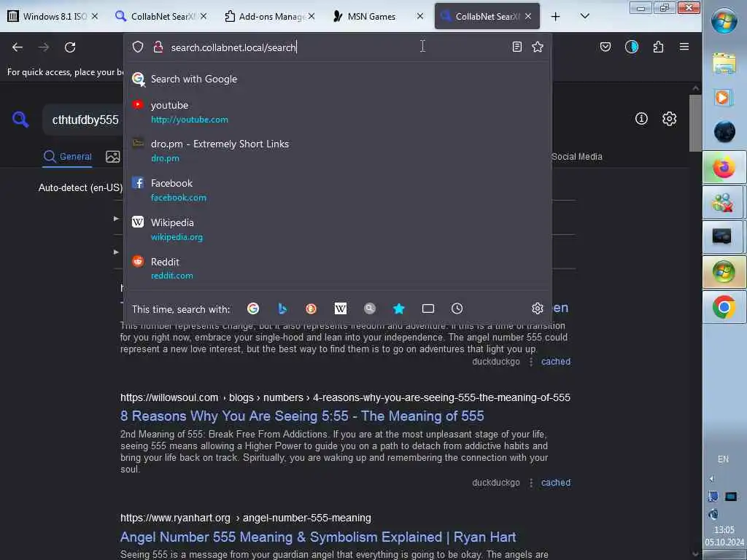747x560 pixels.
Task: Open the www.ryanhart.org result URL
Action: coord(245,518)
